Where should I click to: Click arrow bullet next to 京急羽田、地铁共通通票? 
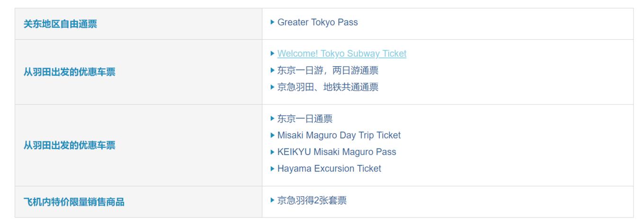(x=272, y=86)
